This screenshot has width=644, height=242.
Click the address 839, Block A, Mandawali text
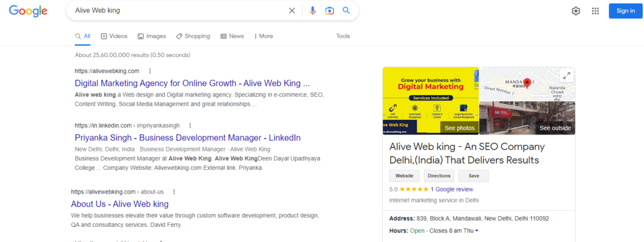(x=482, y=219)
